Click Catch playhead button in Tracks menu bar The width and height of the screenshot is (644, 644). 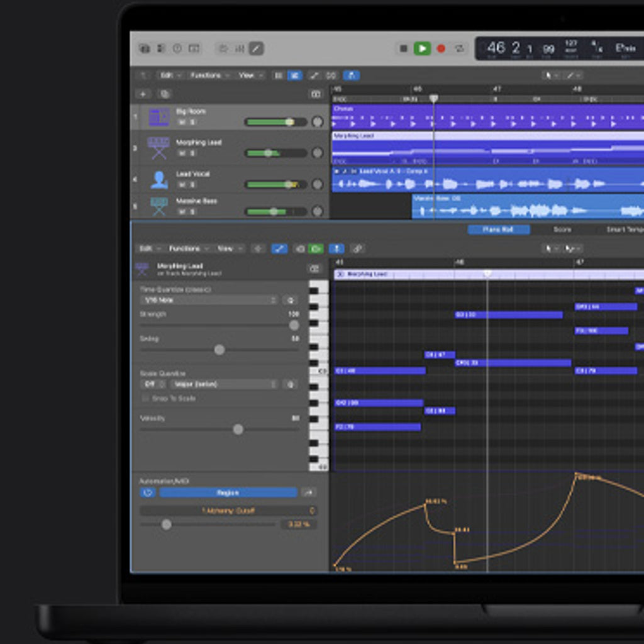coord(331,75)
